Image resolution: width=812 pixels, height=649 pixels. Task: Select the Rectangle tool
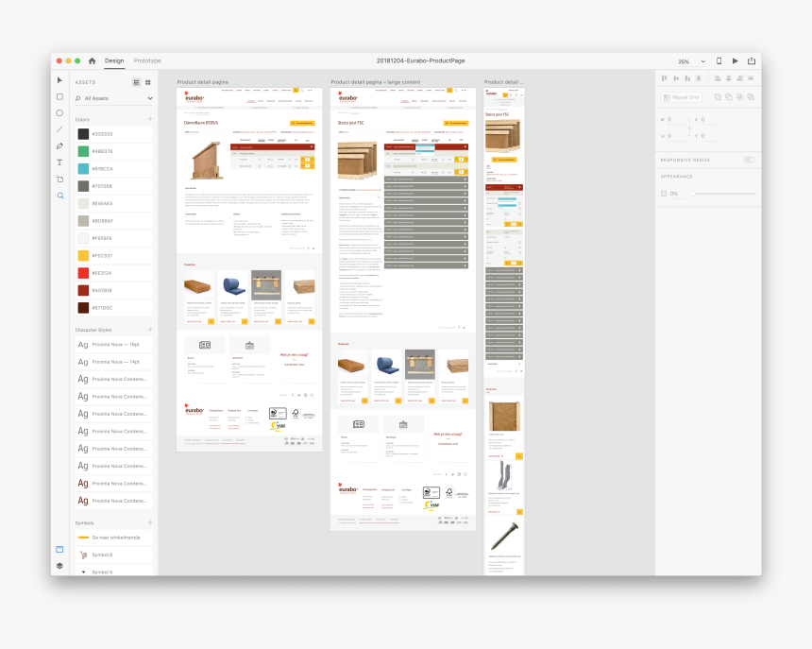pos(59,97)
